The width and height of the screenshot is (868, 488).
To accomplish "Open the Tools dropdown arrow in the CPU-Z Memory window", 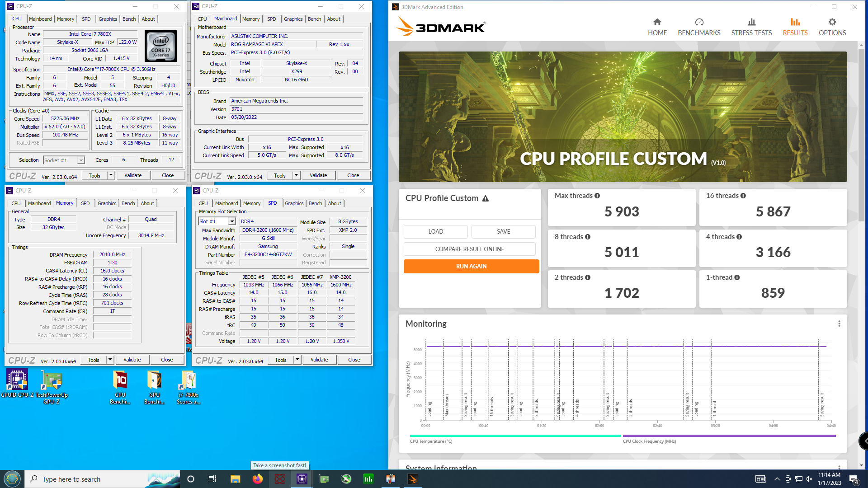I will click(x=110, y=360).
